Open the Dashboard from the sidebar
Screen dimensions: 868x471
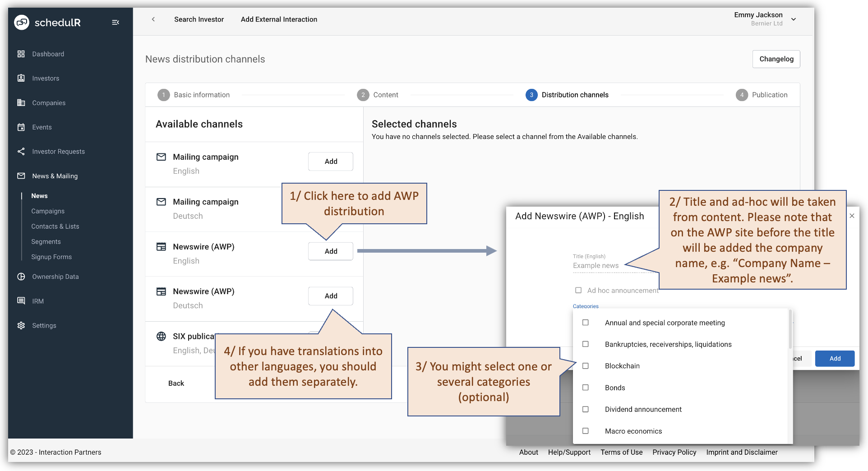pos(21,54)
